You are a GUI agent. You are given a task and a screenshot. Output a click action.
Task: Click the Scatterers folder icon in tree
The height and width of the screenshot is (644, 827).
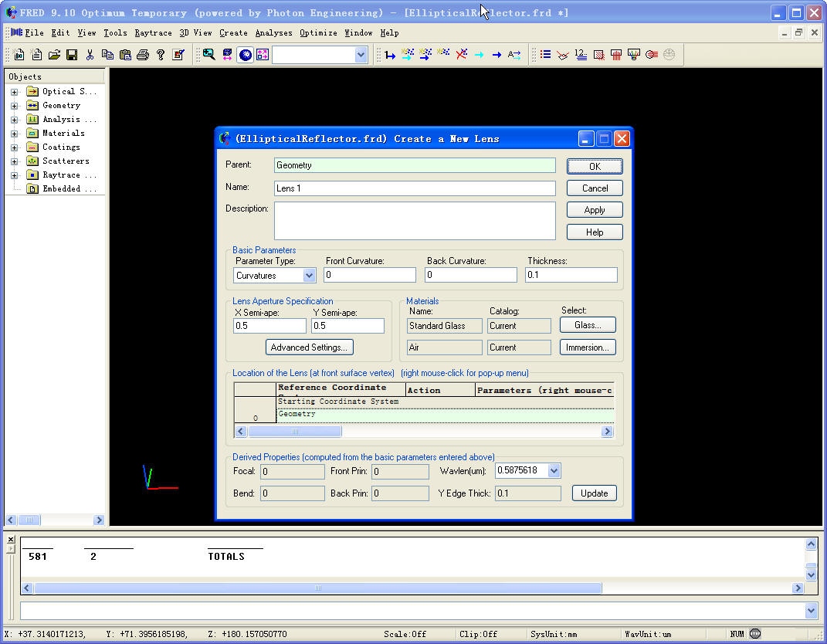point(32,161)
